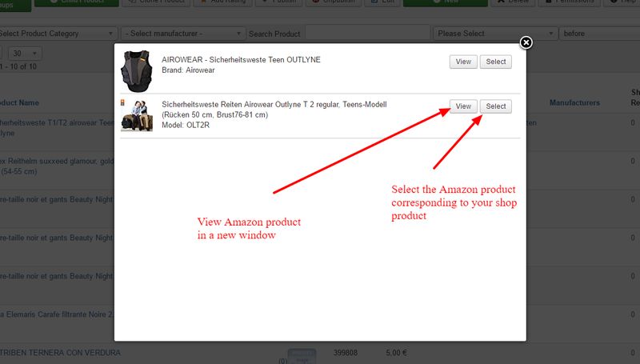Sort by the Manufacturers column header

(x=574, y=103)
